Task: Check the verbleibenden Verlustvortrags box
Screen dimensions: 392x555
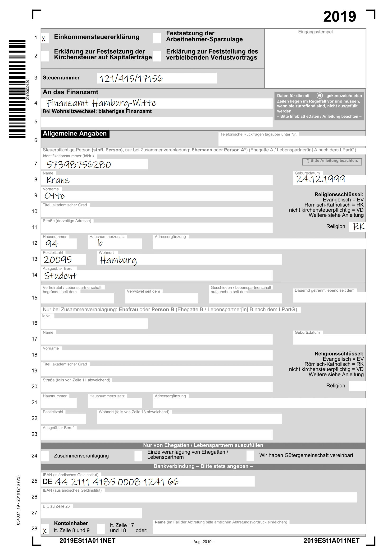Action: click(157, 56)
